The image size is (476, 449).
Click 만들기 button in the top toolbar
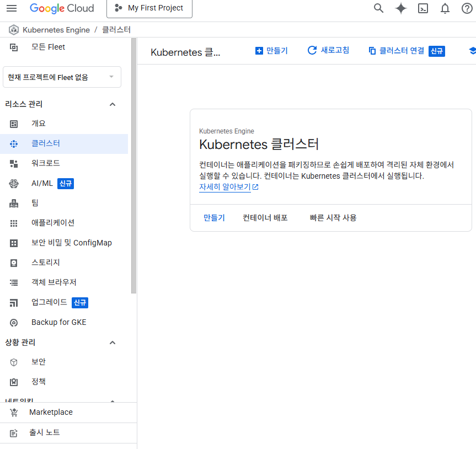271,51
